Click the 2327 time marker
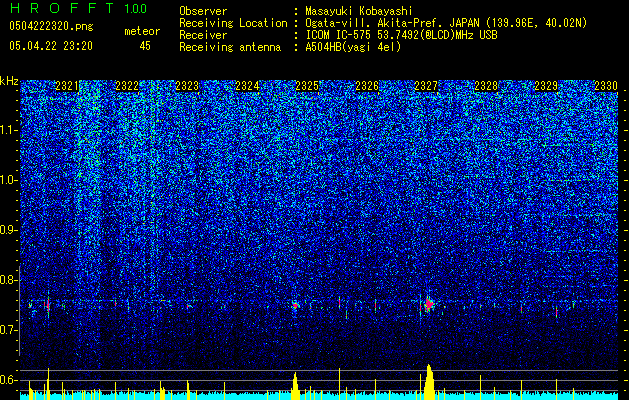Screen dimensions: 629x400 coord(426,86)
